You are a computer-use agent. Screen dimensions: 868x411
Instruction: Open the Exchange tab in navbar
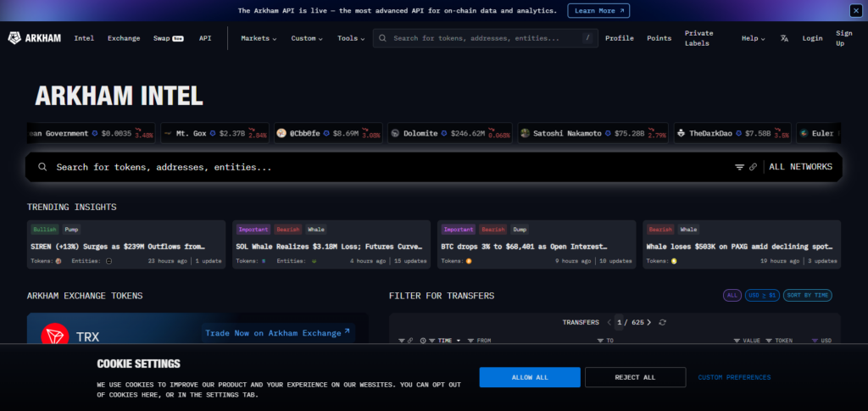coord(124,38)
